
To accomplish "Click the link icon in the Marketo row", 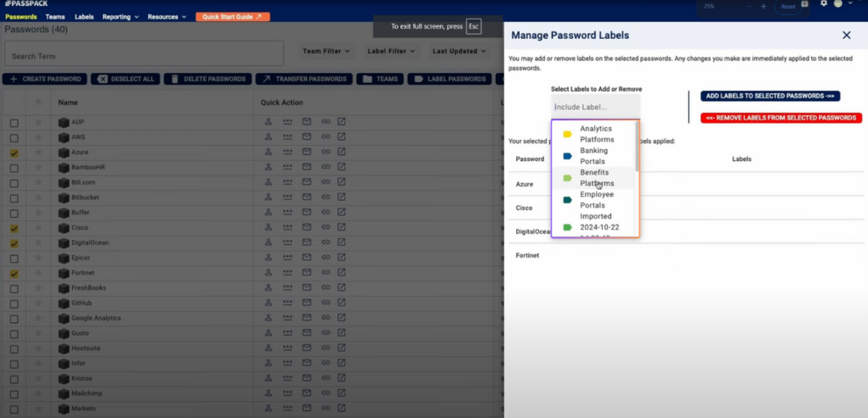I will click(325, 409).
